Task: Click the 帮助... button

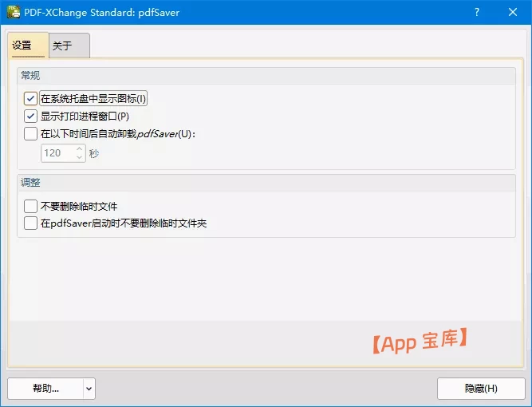Action: (x=45, y=389)
